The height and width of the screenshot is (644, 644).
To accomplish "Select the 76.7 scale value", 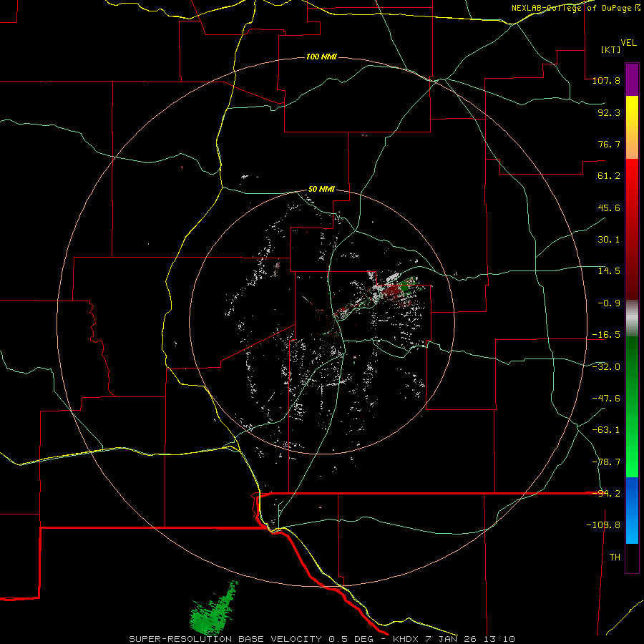I will (609, 144).
